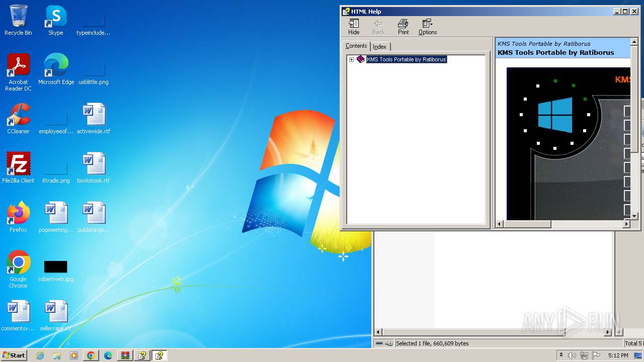This screenshot has height=362, width=644.
Task: Select KMS Tools Portable by Ratiborus tree item
Action: 406,59
